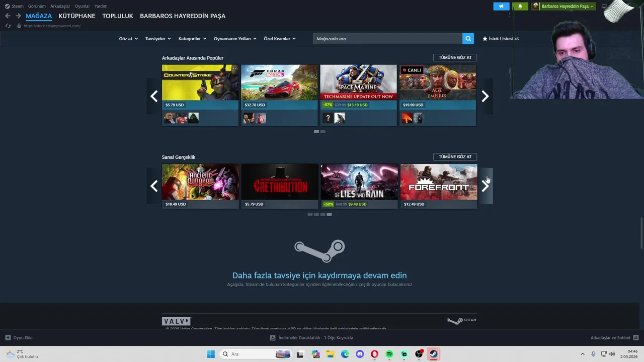The height and width of the screenshot is (362, 644).
Task: Open the Görünüm menu
Action: coord(37,6)
